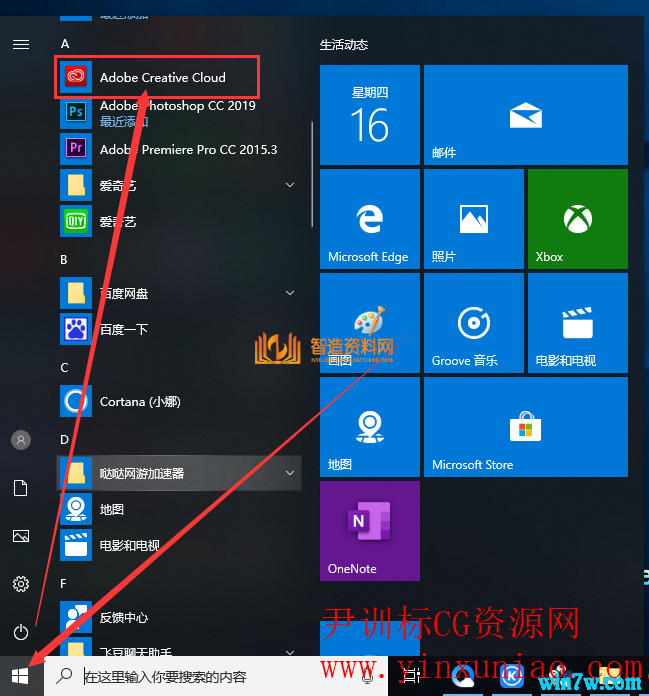Screen dimensions: 649x696
Task: Click the 生活动态 group heading
Action: pos(344,45)
